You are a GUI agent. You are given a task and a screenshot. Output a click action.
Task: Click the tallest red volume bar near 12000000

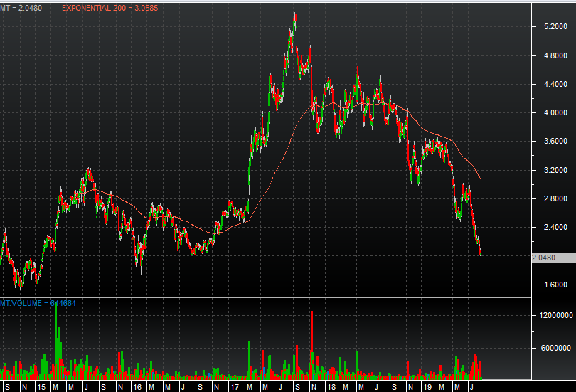tap(311, 345)
